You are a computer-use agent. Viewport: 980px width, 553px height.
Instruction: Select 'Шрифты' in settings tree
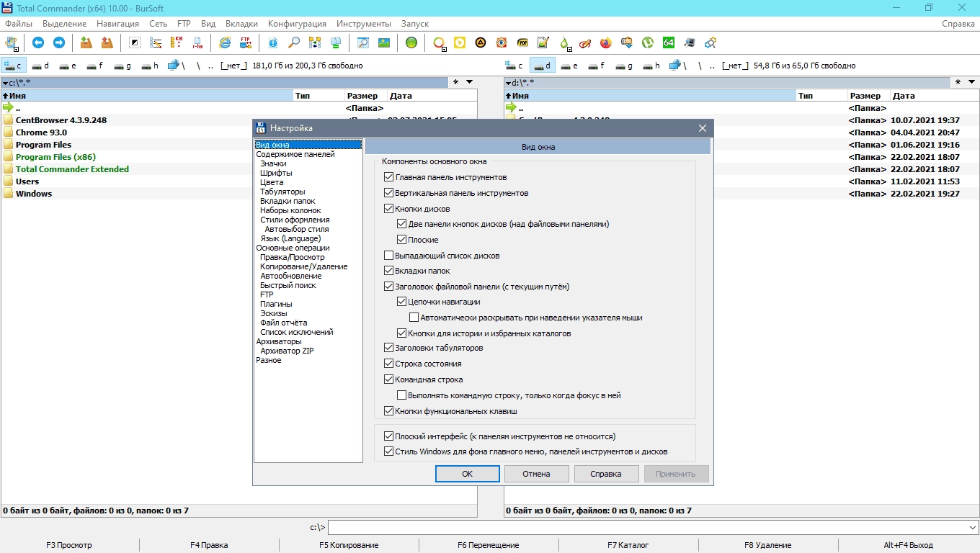tap(276, 173)
